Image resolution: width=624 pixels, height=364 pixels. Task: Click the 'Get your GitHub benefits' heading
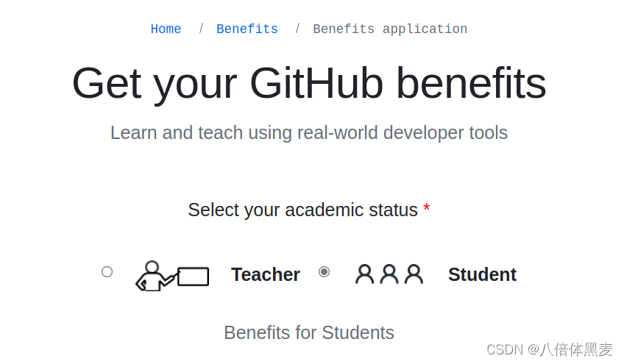[x=309, y=83]
